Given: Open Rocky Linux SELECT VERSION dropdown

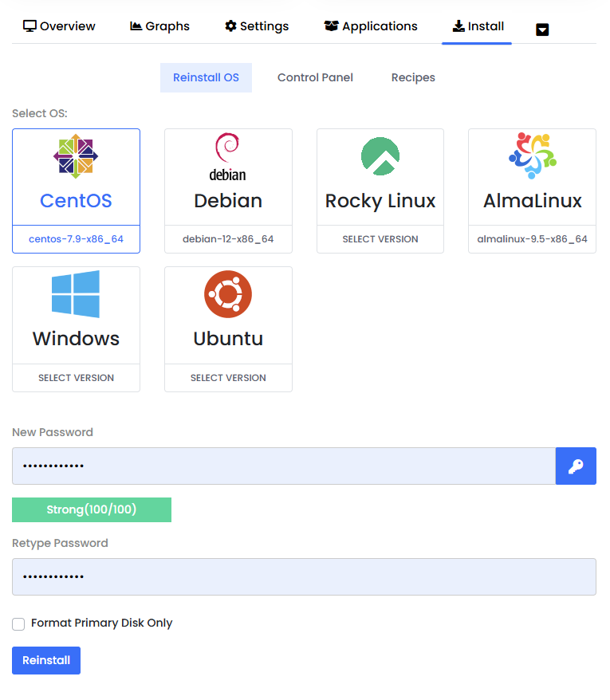Looking at the screenshot, I should click(x=380, y=239).
